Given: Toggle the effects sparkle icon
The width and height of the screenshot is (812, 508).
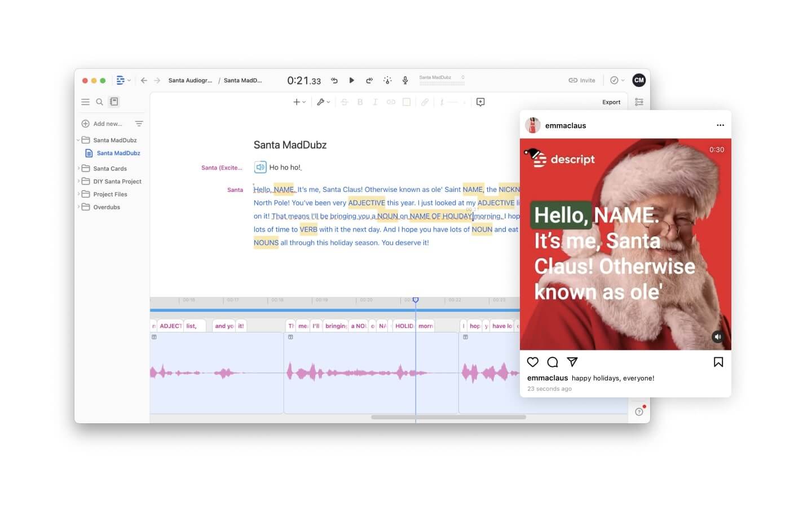Looking at the screenshot, I should tap(387, 81).
